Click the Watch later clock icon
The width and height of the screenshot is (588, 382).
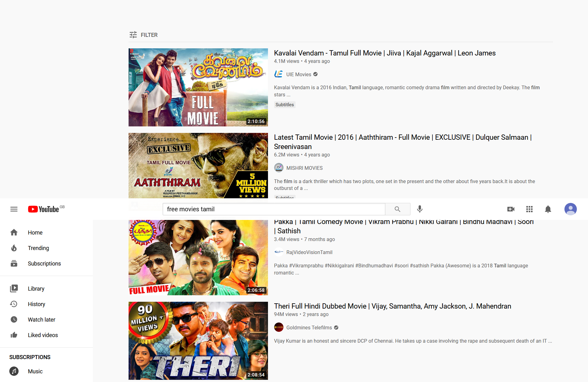pyautogui.click(x=14, y=319)
